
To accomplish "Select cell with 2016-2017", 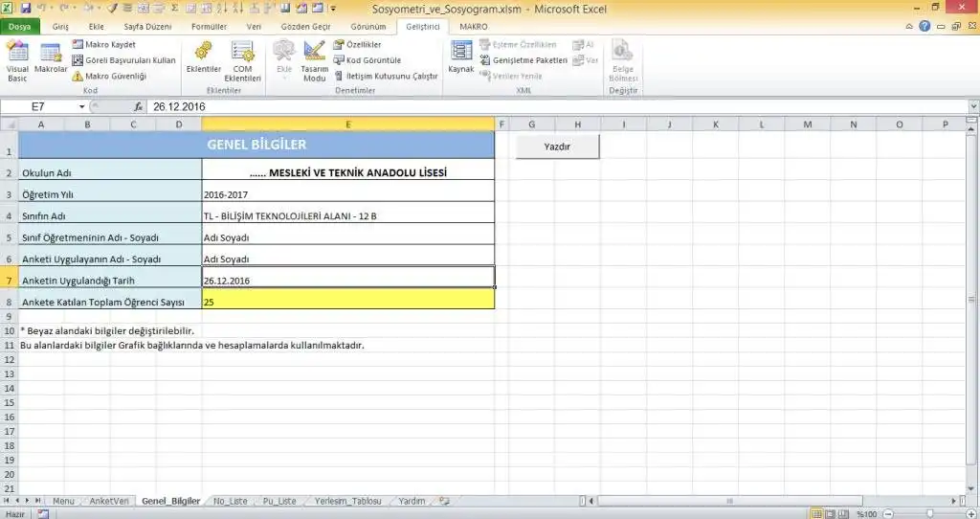I will [x=348, y=191].
